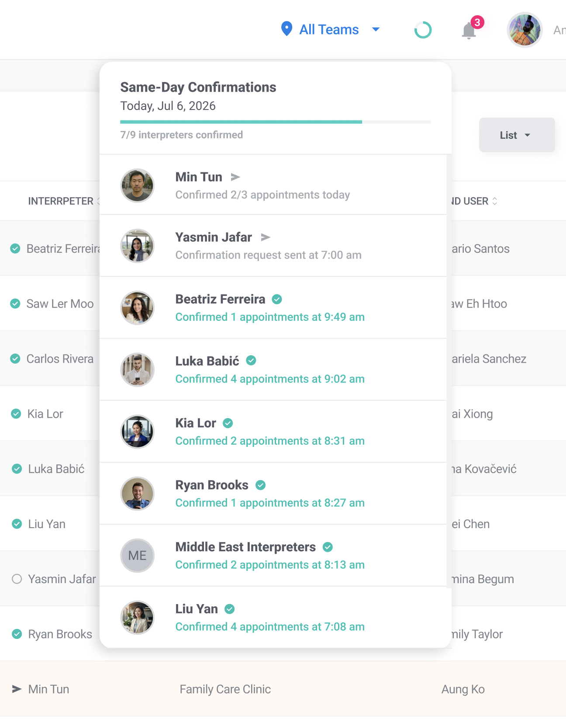The height and width of the screenshot is (728, 566).
Task: Open the notifications bell
Action: pos(469,31)
